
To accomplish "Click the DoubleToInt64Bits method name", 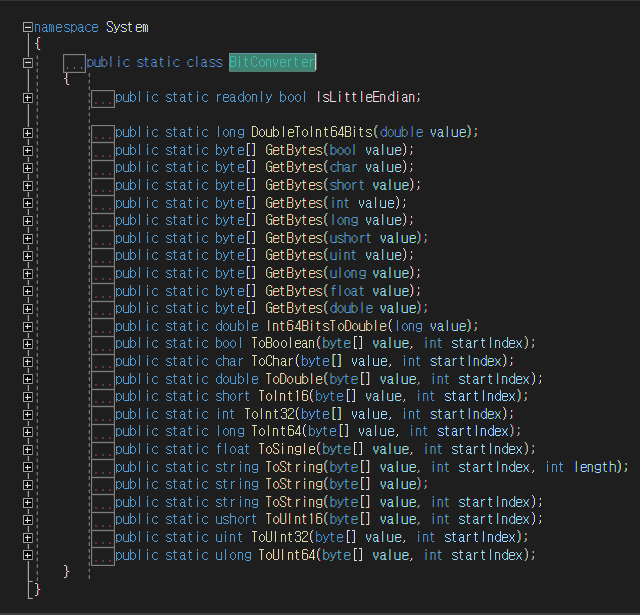I will pyautogui.click(x=312, y=132).
